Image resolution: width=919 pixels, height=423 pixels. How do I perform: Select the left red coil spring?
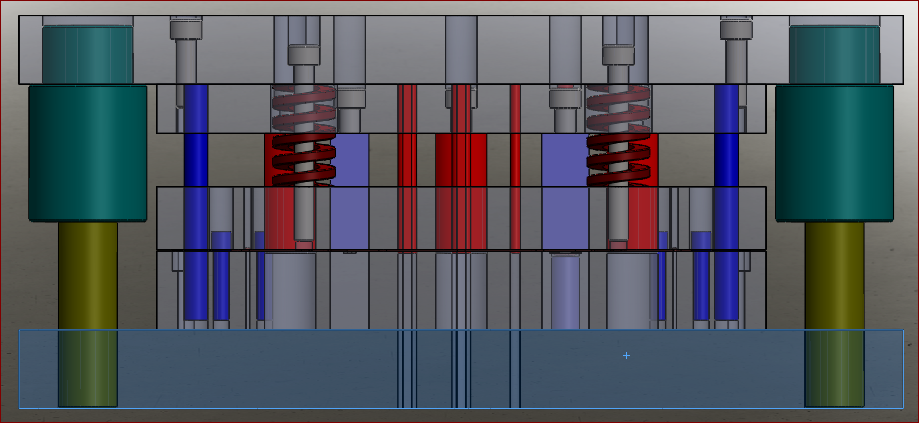[x=304, y=135]
